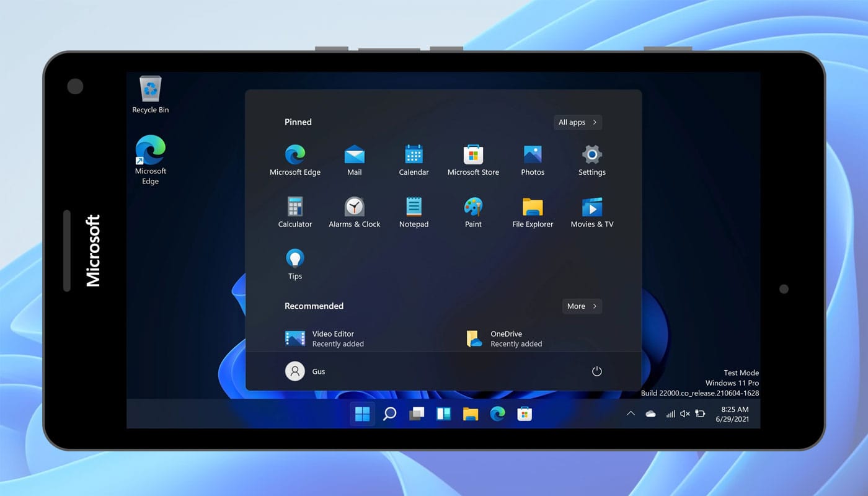Launch the Photos app
Viewport: 868px width, 496px height.
(x=533, y=160)
